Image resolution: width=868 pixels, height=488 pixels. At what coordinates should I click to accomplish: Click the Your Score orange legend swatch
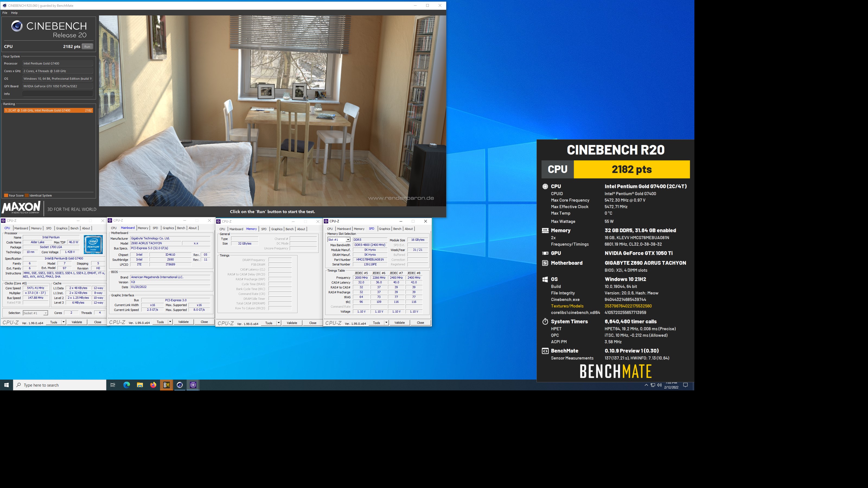[6, 195]
